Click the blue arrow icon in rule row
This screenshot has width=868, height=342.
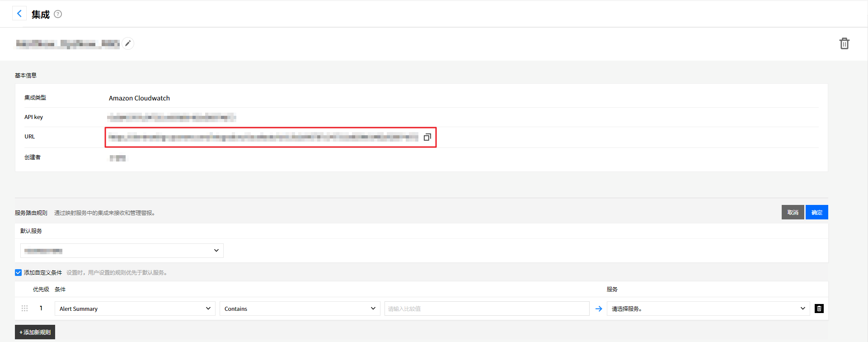click(x=599, y=309)
